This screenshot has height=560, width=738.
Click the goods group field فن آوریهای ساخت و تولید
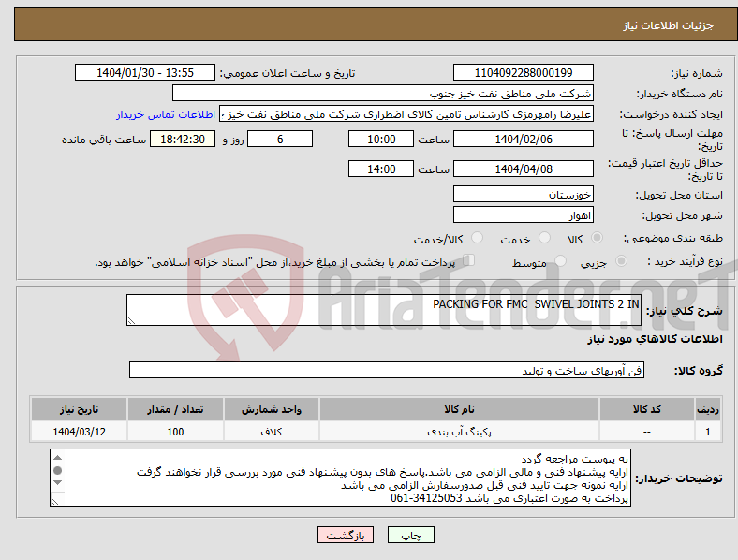coord(387,370)
